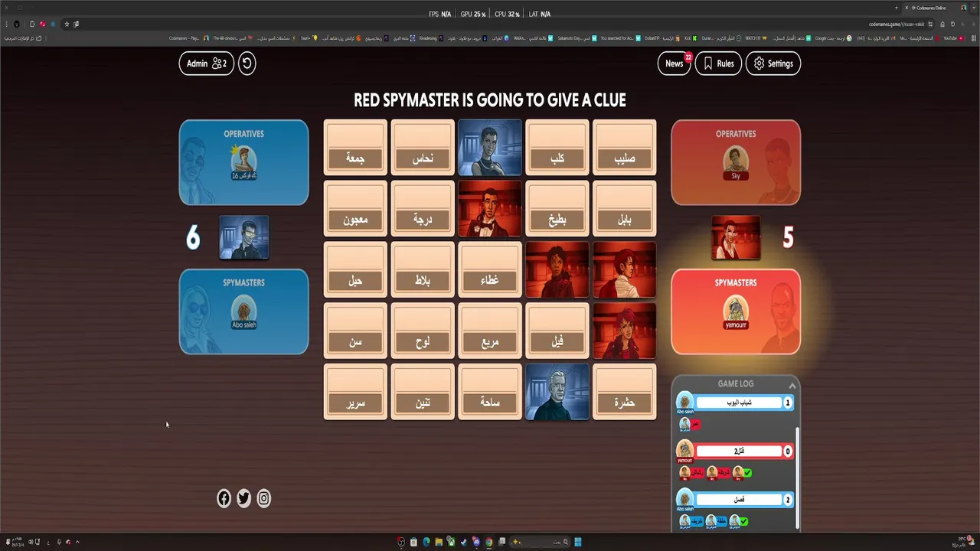This screenshot has height=551, width=980.
Task: Select the word card كلب
Action: point(557,148)
